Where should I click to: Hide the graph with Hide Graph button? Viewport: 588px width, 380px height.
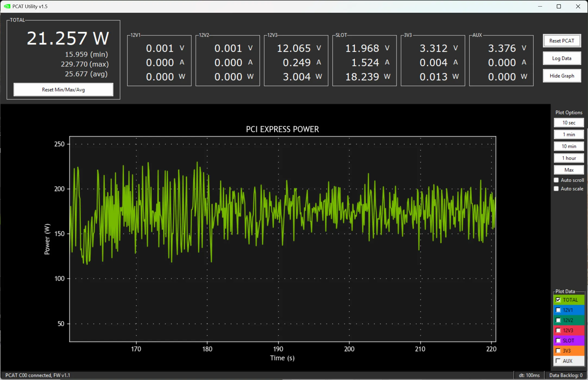(x=562, y=76)
